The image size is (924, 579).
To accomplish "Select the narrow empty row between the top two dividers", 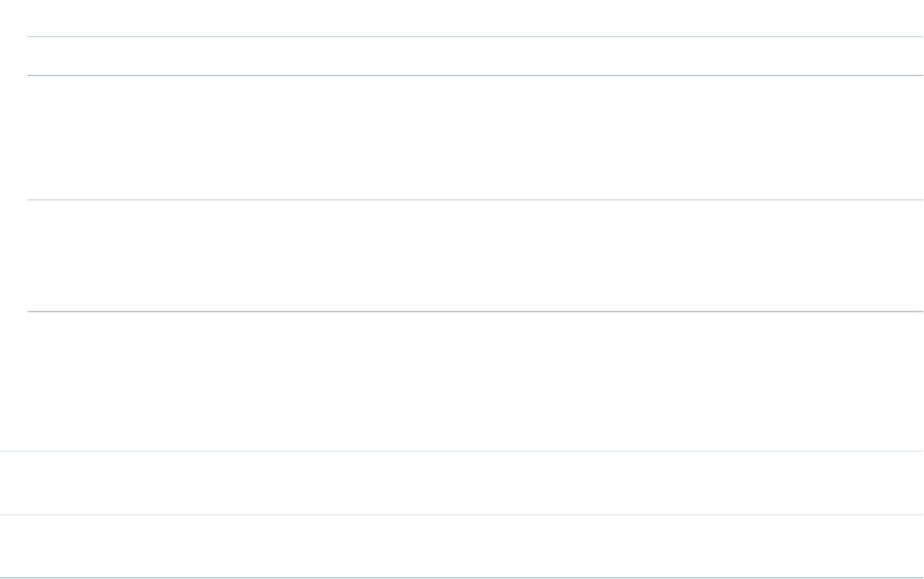I will 475,56.
